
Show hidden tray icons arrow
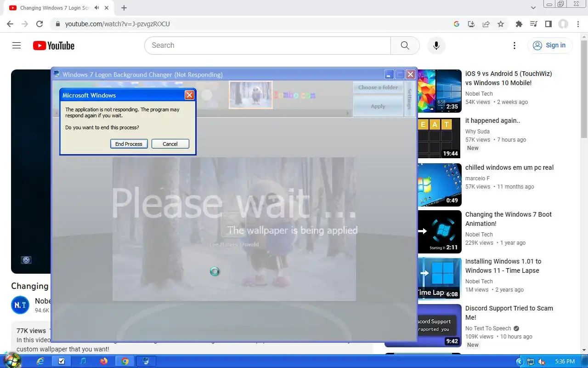click(x=520, y=362)
